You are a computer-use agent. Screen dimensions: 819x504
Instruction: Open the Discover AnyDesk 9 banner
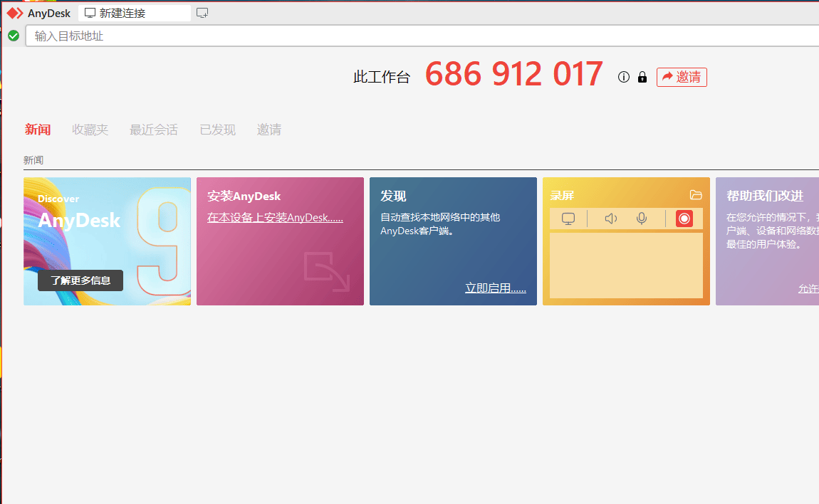coord(107,241)
